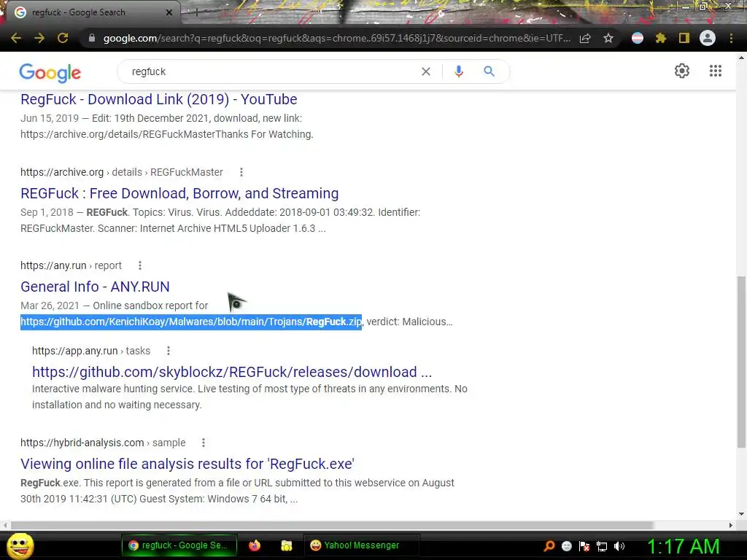Open the volume speaker tray icon
747x560 pixels.
(619, 545)
